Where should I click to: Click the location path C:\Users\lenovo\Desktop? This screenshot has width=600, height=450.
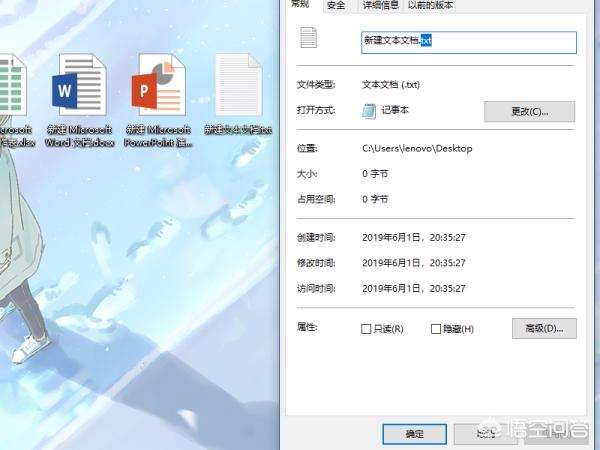[x=417, y=148]
